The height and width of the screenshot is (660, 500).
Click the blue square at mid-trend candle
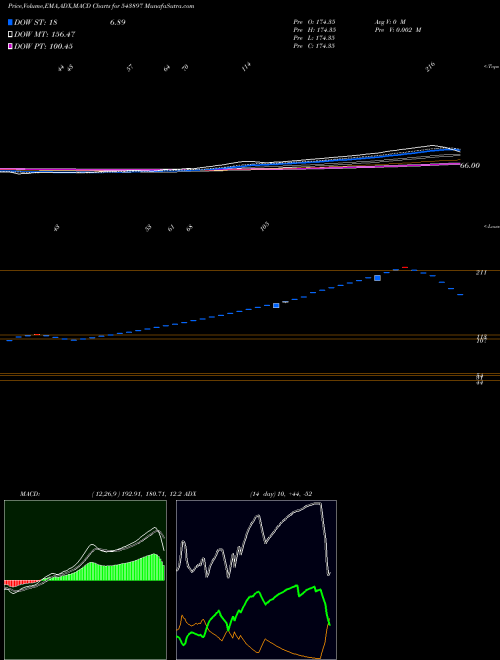[x=276, y=306]
